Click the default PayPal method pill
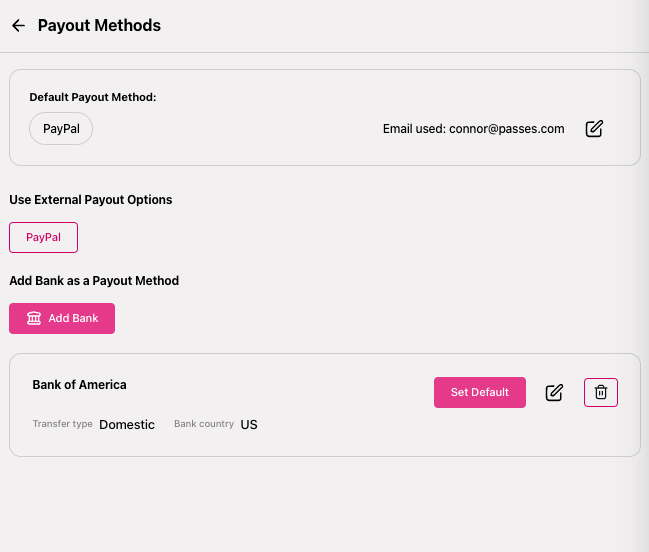Screen dimensions: 649x552 click(x=61, y=129)
